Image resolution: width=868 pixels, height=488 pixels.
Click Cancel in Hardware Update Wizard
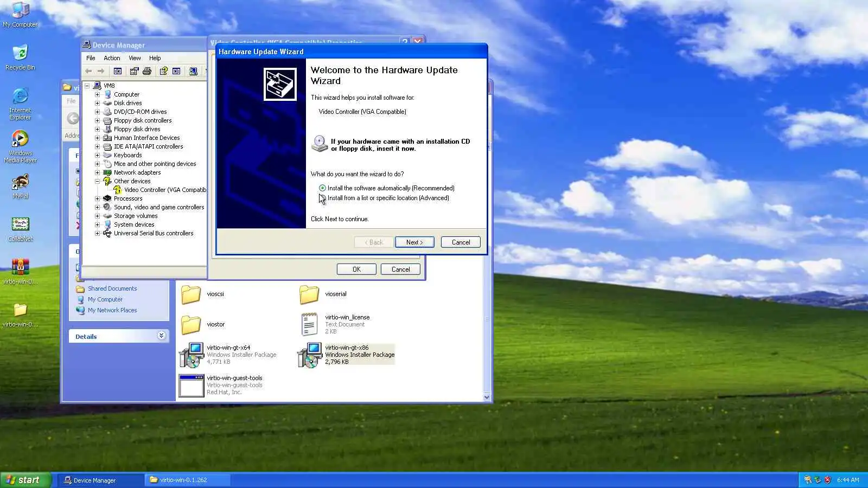[461, 242]
